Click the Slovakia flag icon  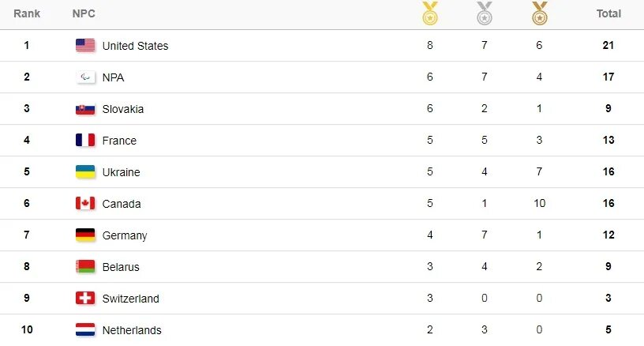click(x=85, y=109)
